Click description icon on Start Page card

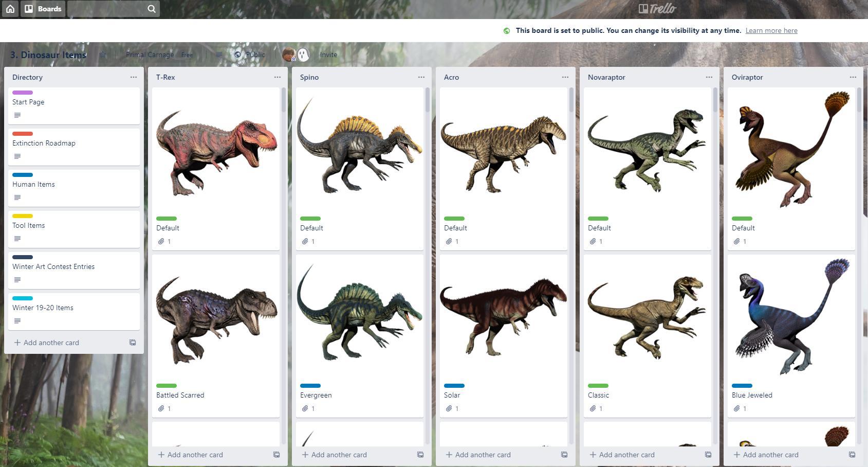[x=17, y=115]
